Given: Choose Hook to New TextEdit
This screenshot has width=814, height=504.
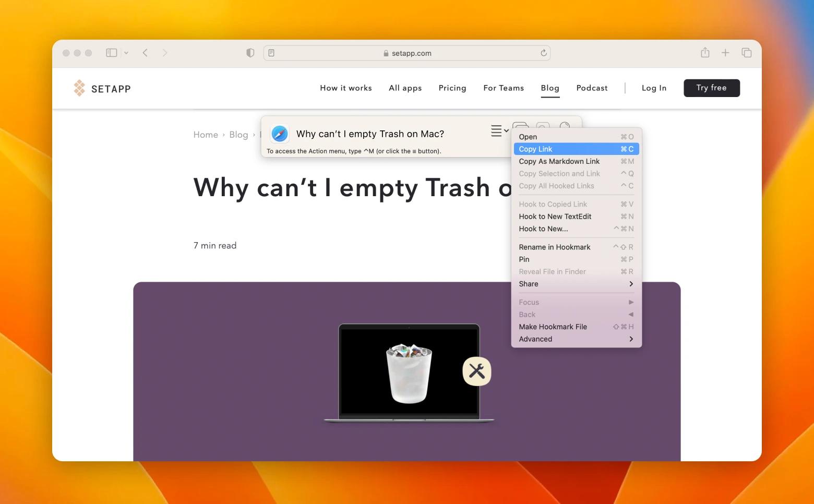Looking at the screenshot, I should click(x=576, y=216).
